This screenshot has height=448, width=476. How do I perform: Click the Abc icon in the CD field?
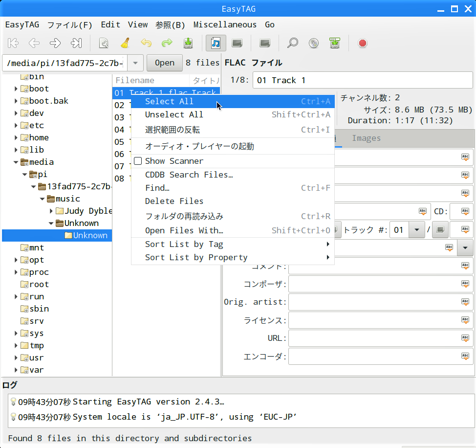(465, 211)
